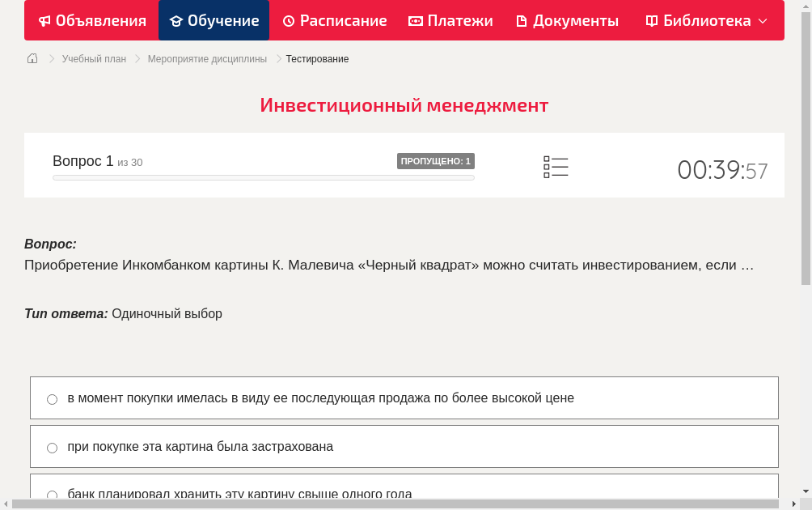Select answer 'при покупке эта картина была застрахована'

click(52, 447)
